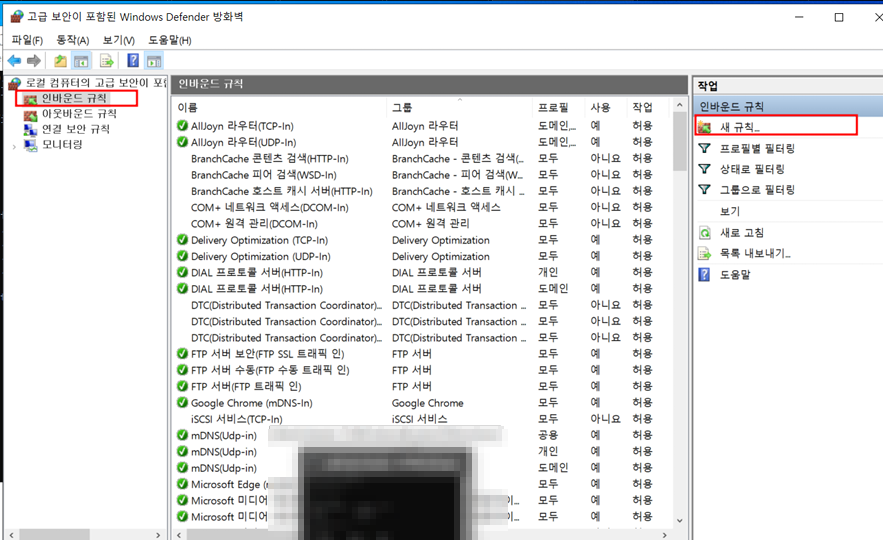Select the 모니터링 tree node
The height and width of the screenshot is (540, 886).
pyautogui.click(x=62, y=144)
